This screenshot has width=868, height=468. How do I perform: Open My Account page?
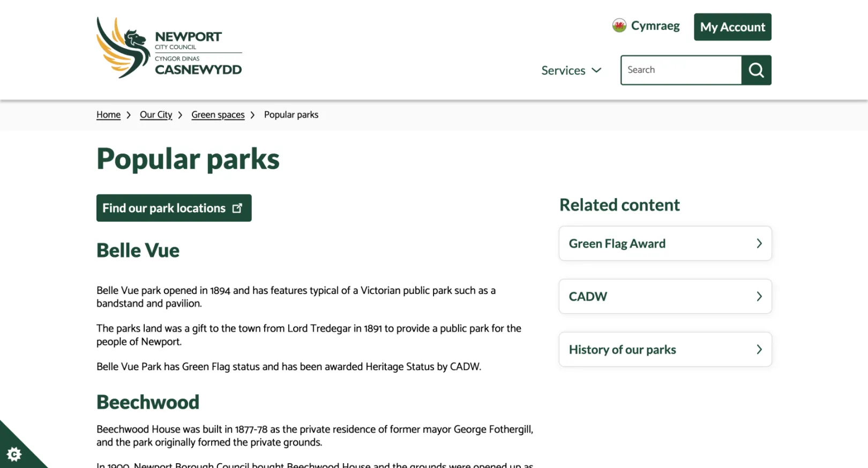click(x=732, y=27)
